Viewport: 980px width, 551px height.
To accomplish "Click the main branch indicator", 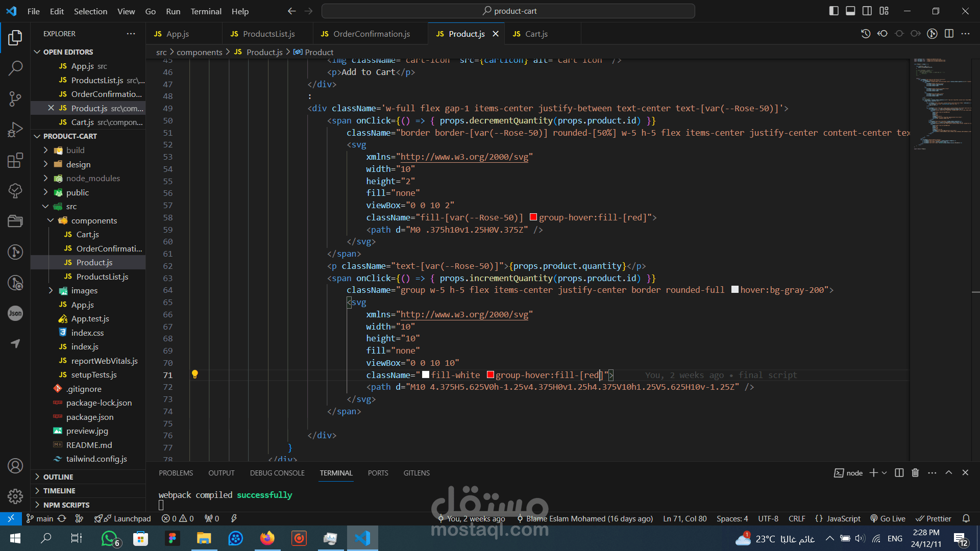I will [40, 518].
